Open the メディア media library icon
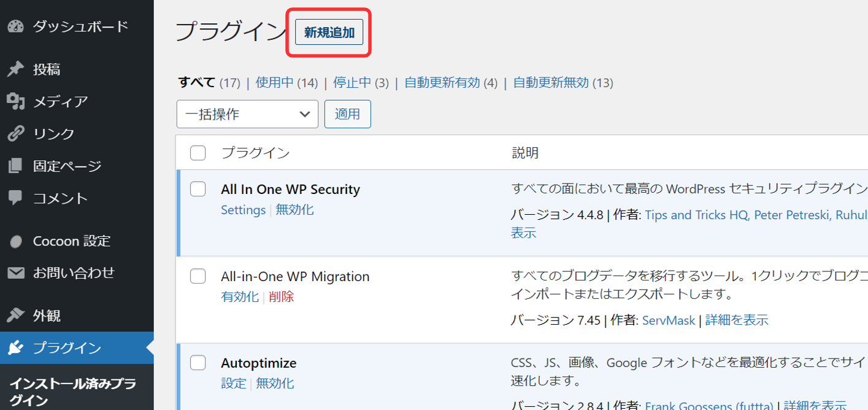Image resolution: width=868 pixels, height=410 pixels. [15, 101]
